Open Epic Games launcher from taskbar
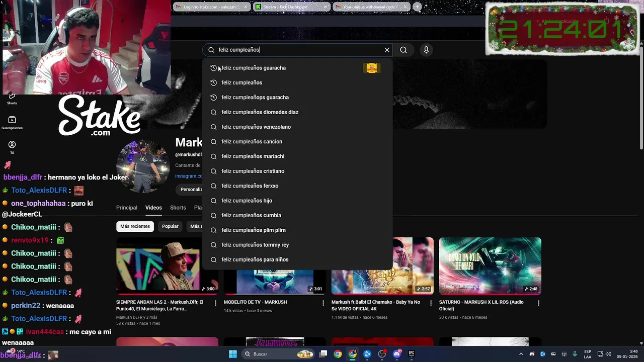This screenshot has height=362, width=644. tap(412, 354)
